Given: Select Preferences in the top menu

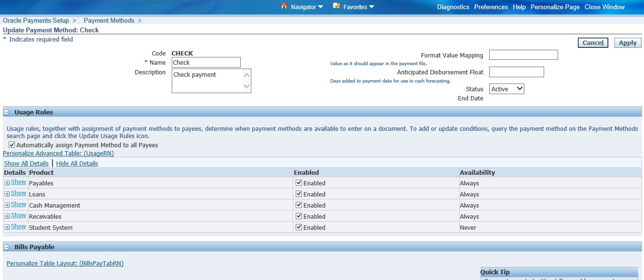Looking at the screenshot, I should 491,7.
